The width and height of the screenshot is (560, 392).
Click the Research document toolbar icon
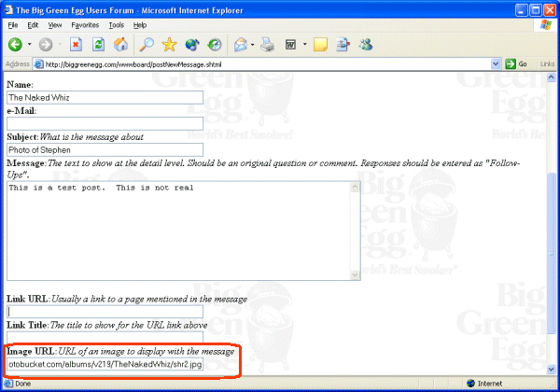pyautogui.click(x=343, y=45)
